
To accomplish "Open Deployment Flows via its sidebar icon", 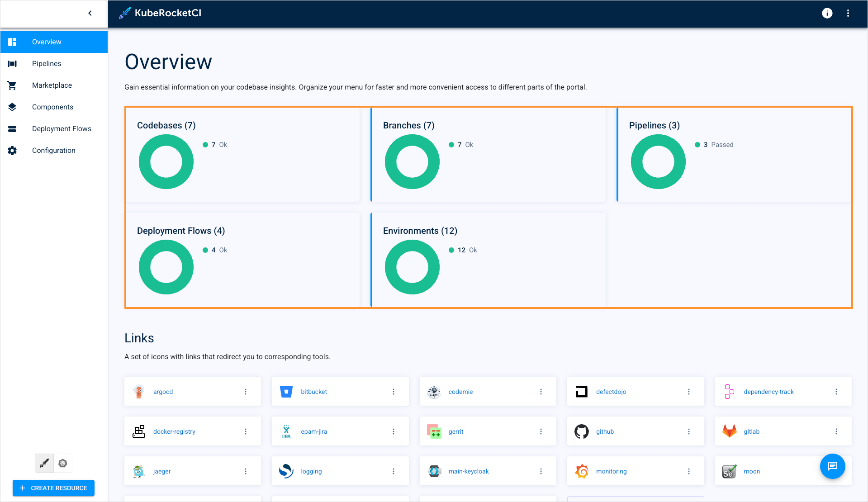I will pyautogui.click(x=12, y=128).
